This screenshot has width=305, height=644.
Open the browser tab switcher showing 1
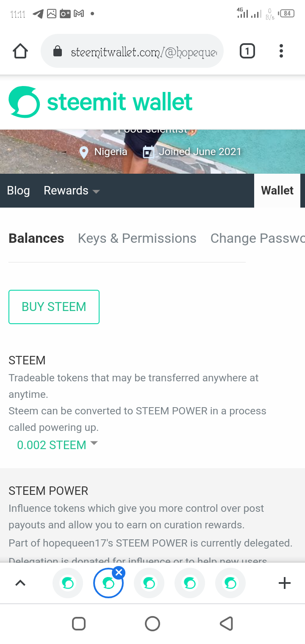[247, 51]
